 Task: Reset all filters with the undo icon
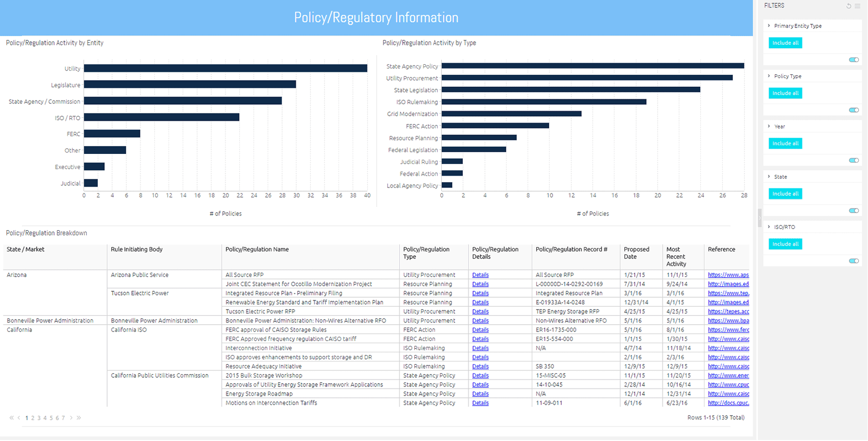tap(849, 6)
